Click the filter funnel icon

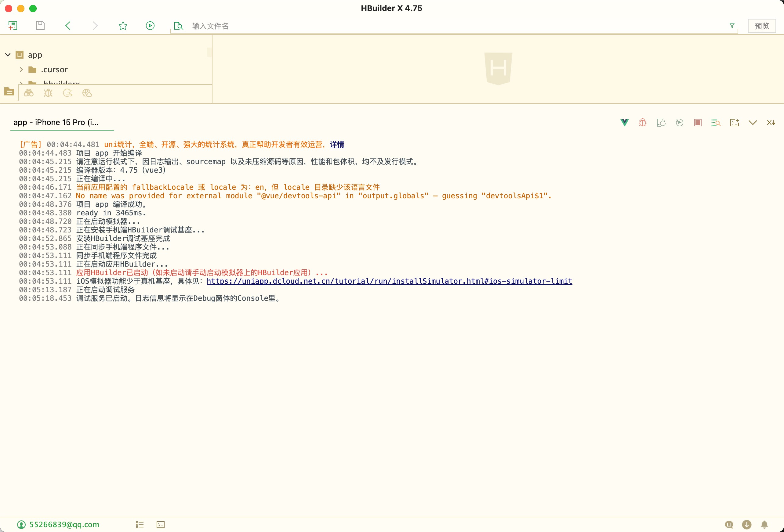pos(732,26)
